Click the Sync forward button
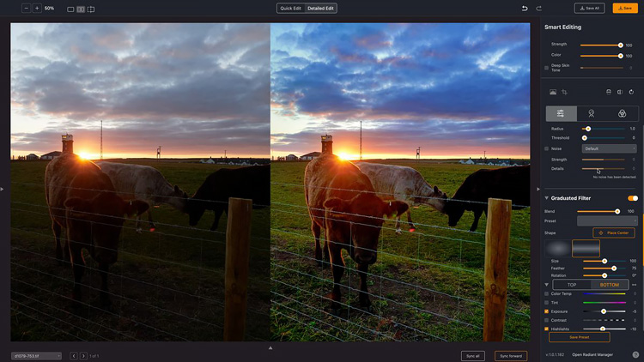644x362 pixels. click(x=511, y=356)
